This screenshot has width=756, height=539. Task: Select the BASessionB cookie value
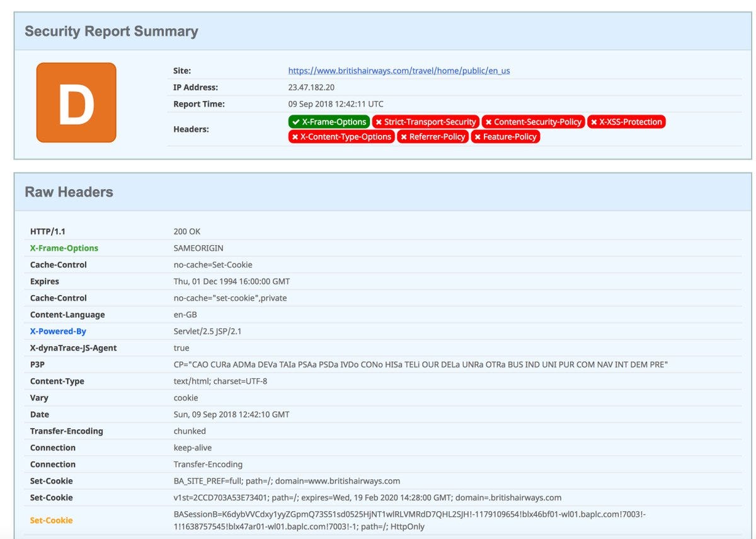pos(409,521)
